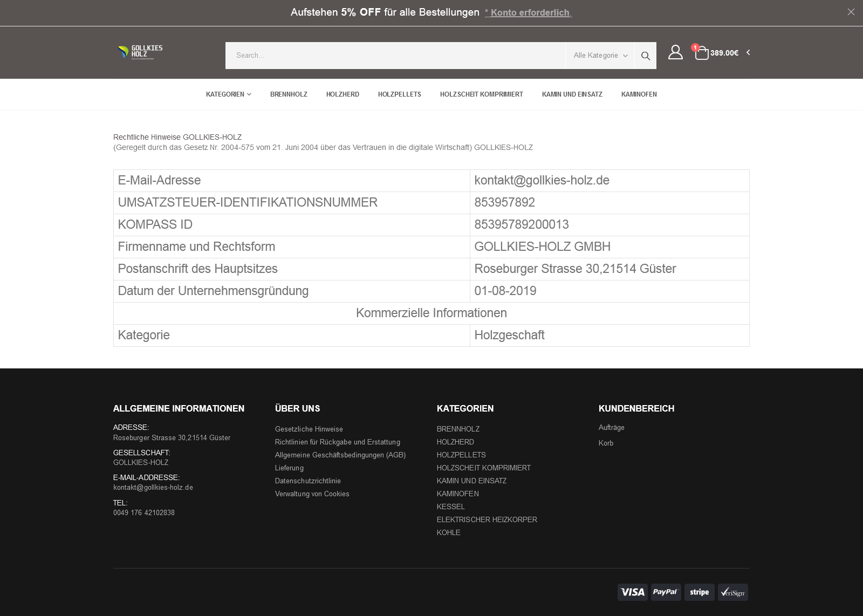Open KAMIN UND EINSATZ in navigation bar
This screenshot has height=616, width=863.
572,94
